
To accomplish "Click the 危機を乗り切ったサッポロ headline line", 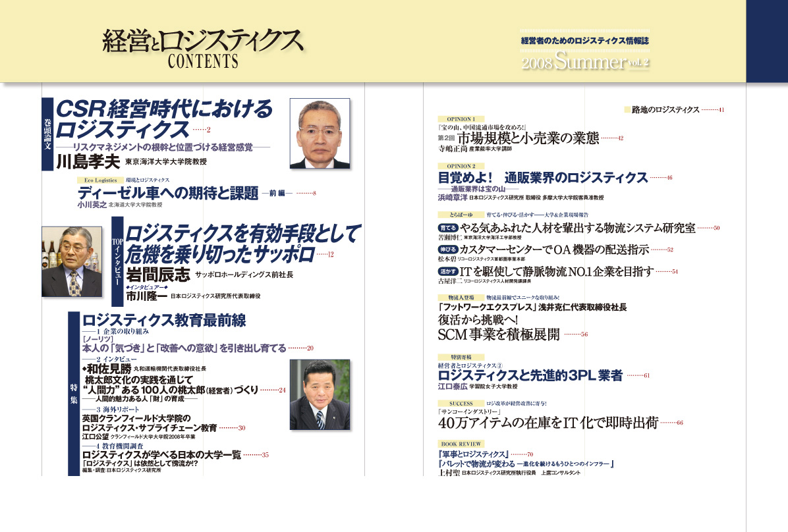I will (220, 254).
